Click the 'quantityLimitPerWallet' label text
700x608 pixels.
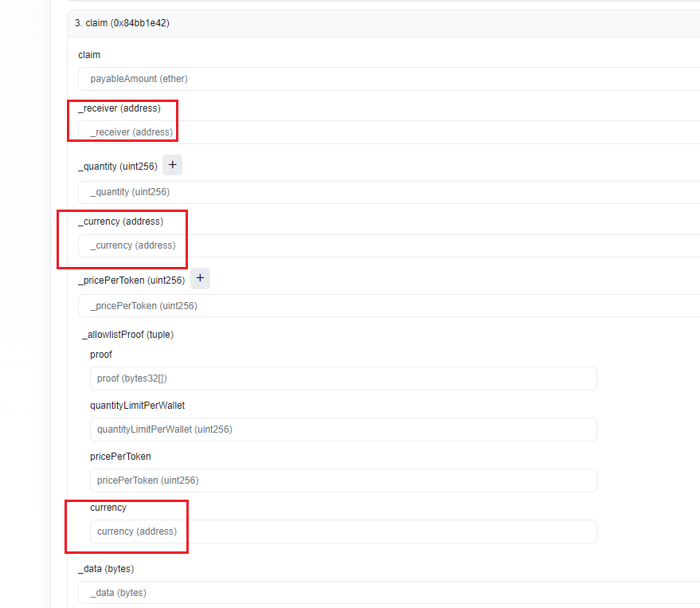(137, 406)
